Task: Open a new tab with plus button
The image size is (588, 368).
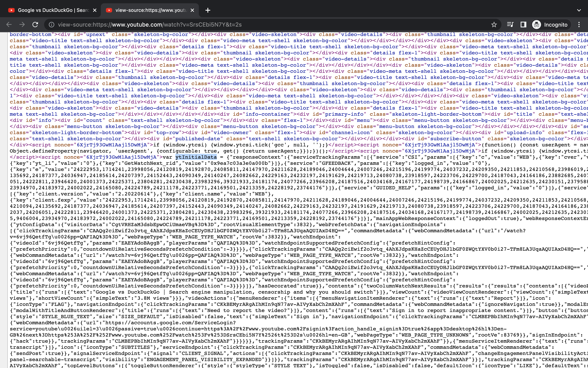Action: pyautogui.click(x=208, y=10)
